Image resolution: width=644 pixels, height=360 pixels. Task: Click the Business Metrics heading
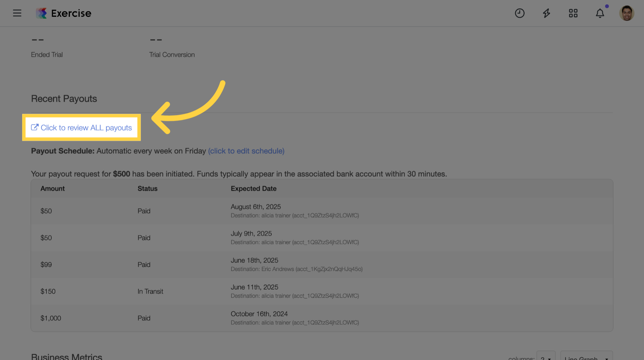pyautogui.click(x=67, y=357)
